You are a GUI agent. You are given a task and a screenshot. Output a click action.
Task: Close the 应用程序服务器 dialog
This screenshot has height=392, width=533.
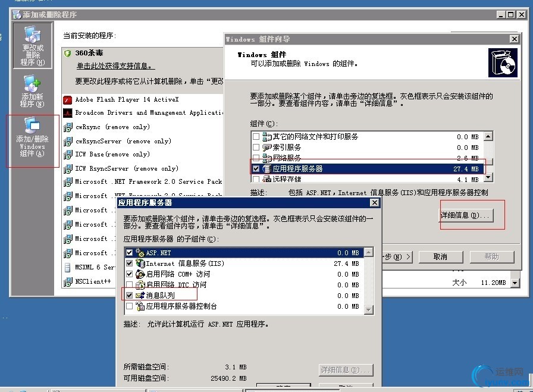click(374, 203)
